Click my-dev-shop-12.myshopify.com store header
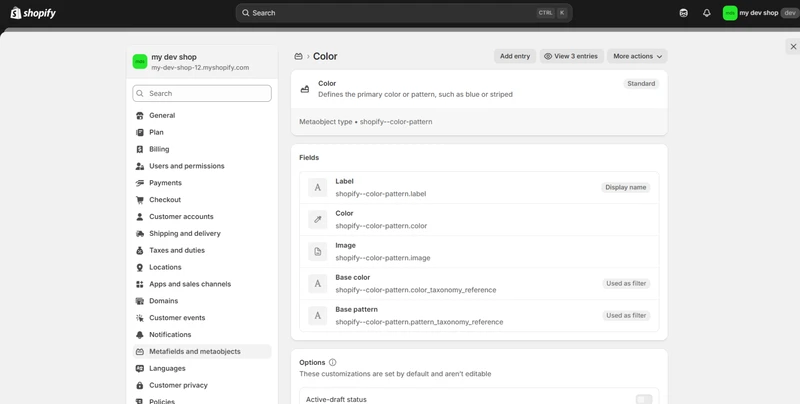This screenshot has height=404, width=800. click(202, 62)
